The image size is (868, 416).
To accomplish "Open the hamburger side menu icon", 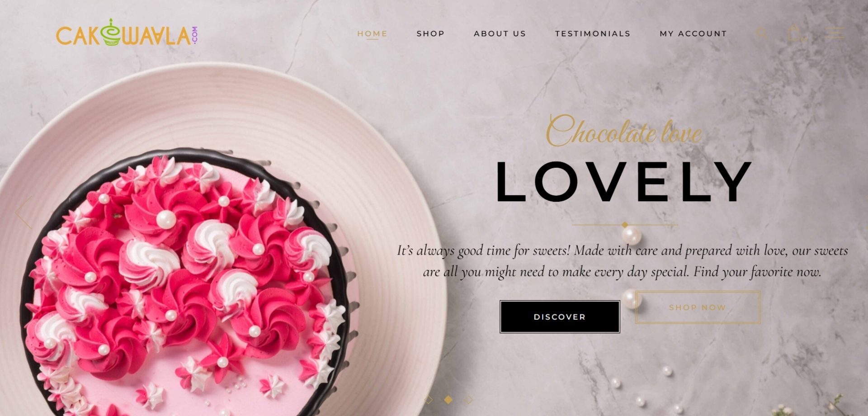I will click(x=835, y=33).
